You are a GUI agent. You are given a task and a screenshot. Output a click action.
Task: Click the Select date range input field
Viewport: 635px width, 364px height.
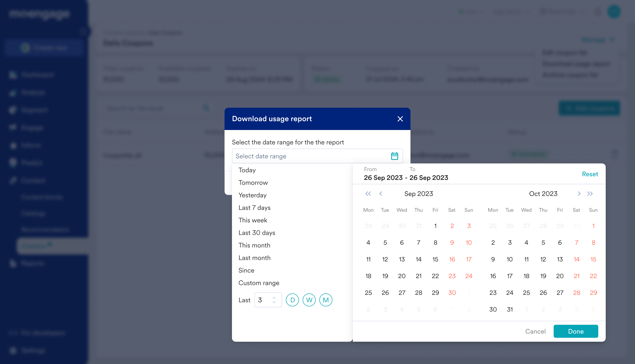tap(310, 156)
